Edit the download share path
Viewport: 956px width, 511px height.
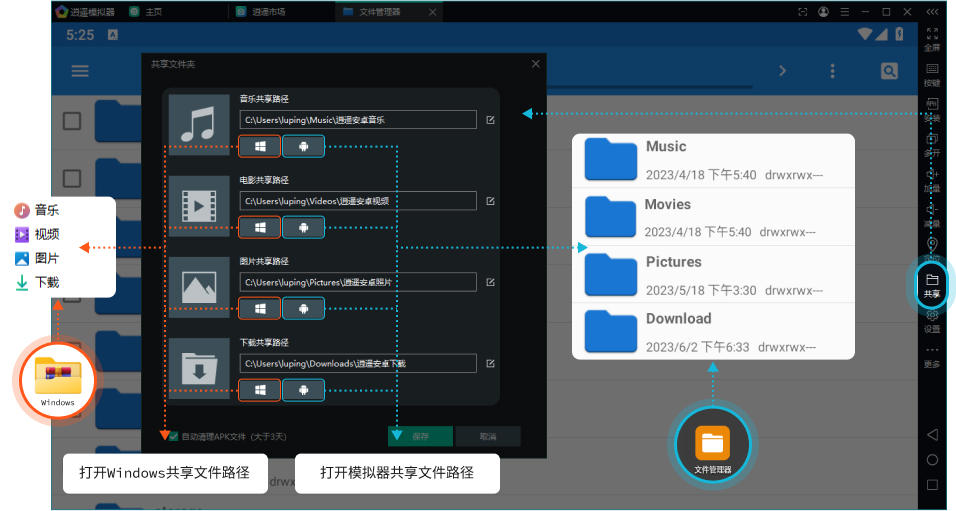(x=490, y=363)
